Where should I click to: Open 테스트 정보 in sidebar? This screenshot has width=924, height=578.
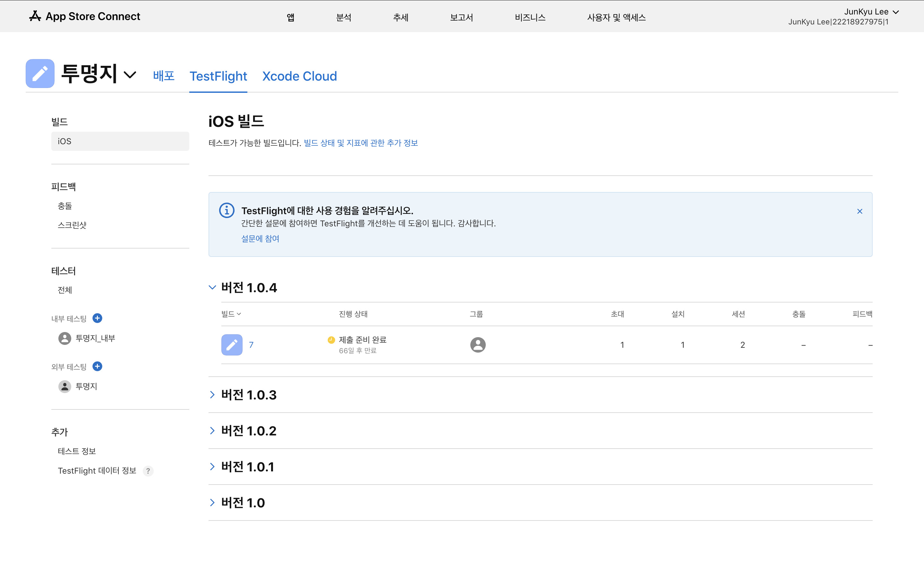pos(77,451)
